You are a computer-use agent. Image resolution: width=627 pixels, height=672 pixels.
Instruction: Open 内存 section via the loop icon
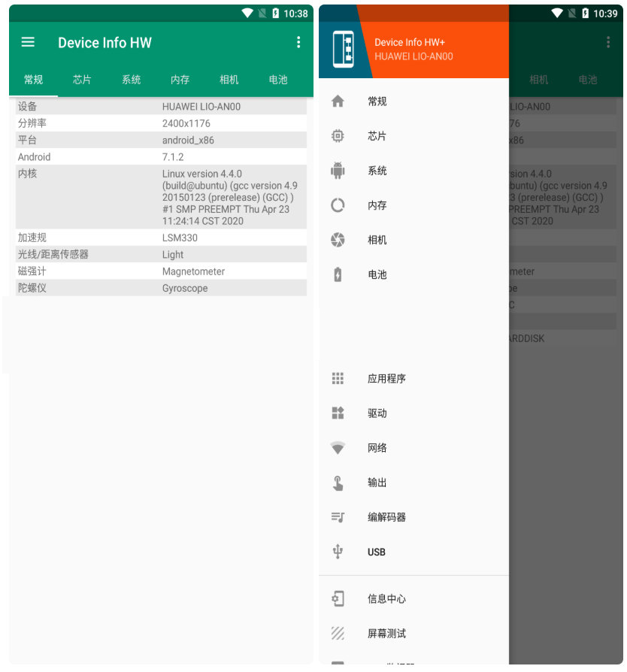tap(338, 205)
